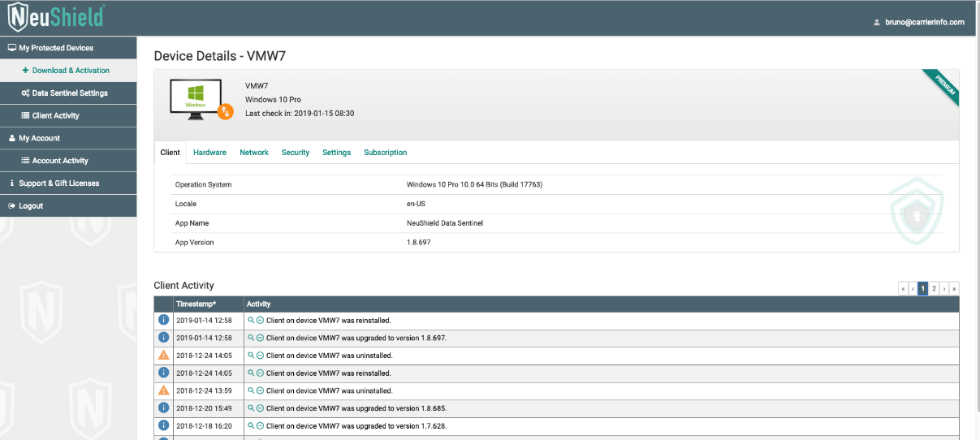Screen dimensions: 980x440
Task: Go to Download & Activation
Action: click(x=68, y=71)
